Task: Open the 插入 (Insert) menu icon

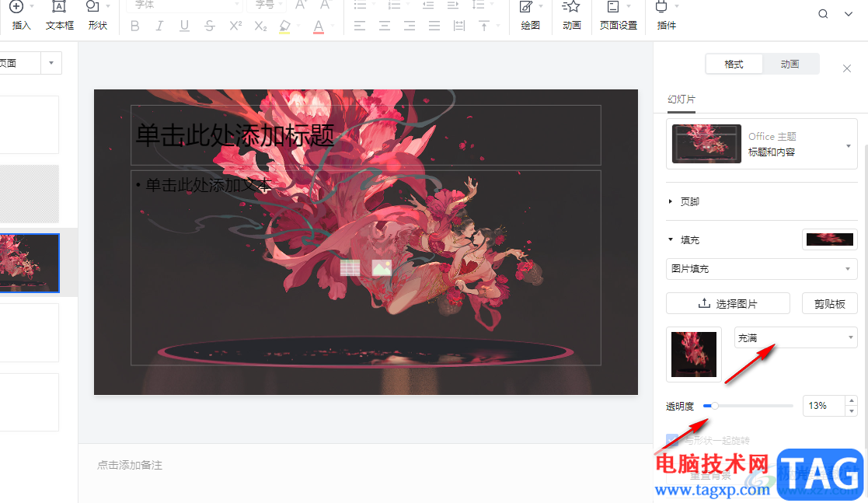Action: click(17, 8)
